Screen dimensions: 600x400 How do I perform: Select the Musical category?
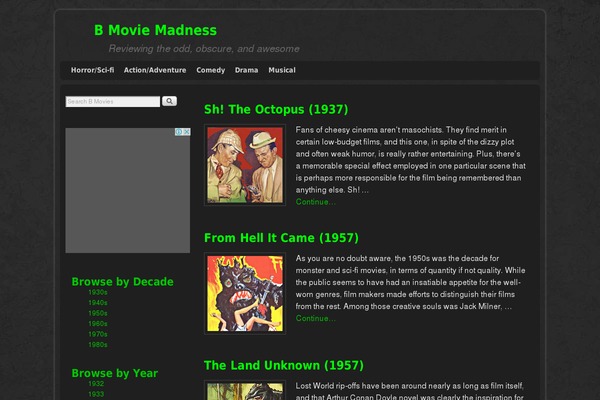pos(282,70)
